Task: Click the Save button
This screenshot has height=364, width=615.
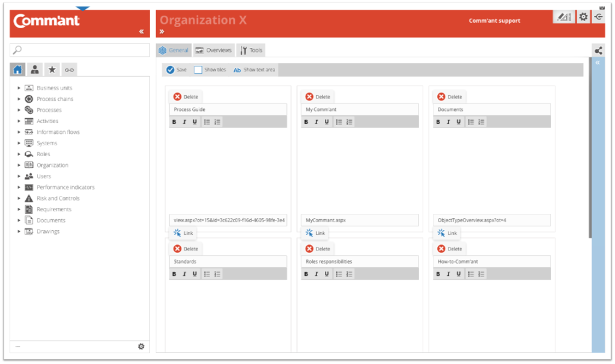Action: tap(177, 69)
